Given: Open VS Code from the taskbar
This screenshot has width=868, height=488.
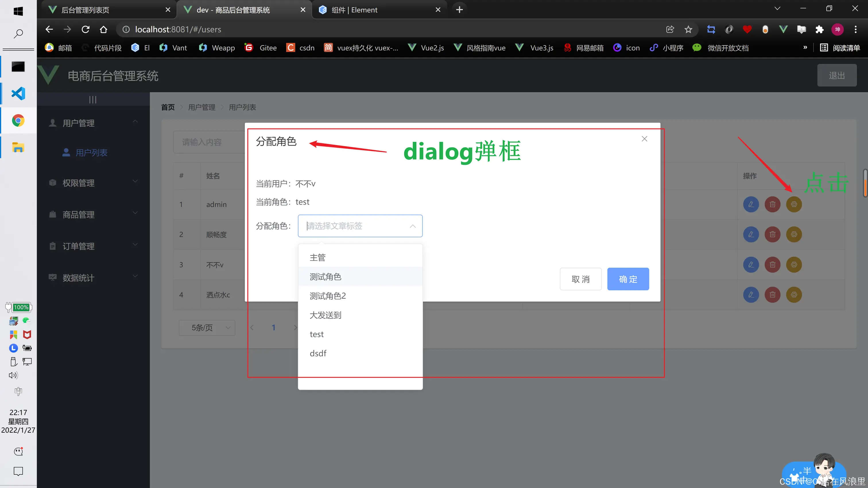Looking at the screenshot, I should coord(18,93).
